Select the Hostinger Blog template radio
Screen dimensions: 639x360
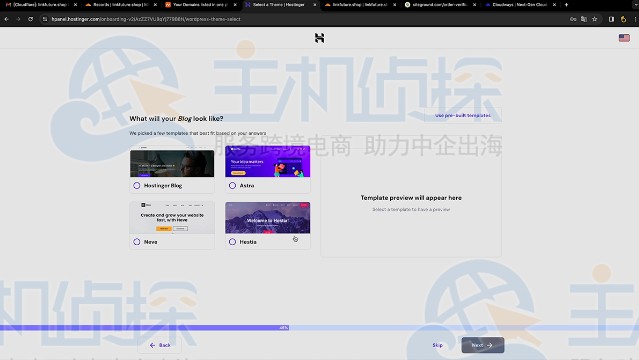coord(137,186)
